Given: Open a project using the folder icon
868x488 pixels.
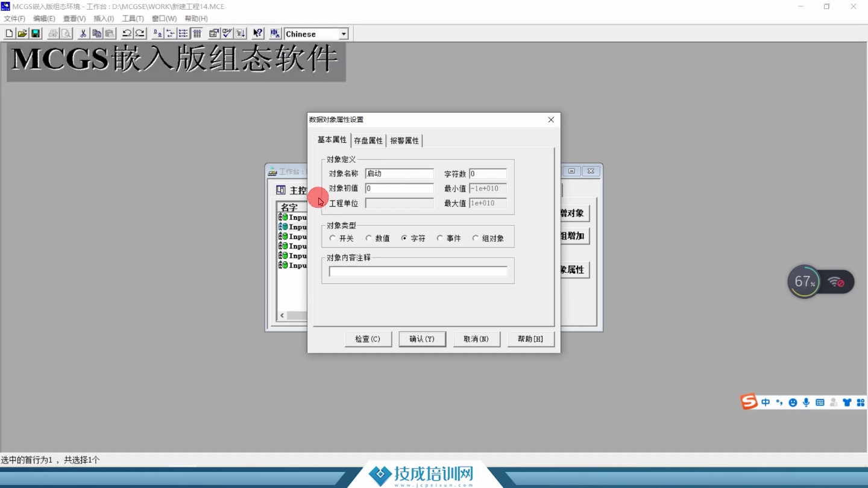Looking at the screenshot, I should (x=22, y=34).
